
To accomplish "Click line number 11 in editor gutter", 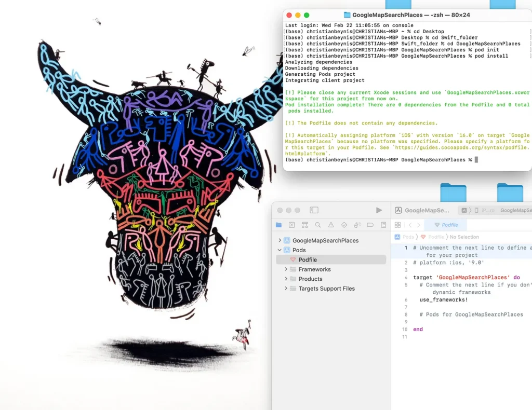I will [404, 337].
